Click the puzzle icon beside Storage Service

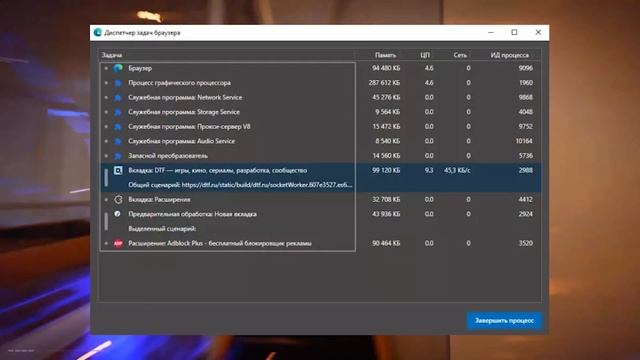[118, 112]
